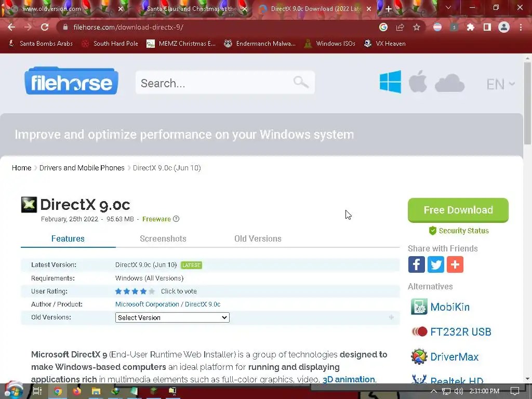
Task: Open the EN language selector
Action: tap(500, 84)
